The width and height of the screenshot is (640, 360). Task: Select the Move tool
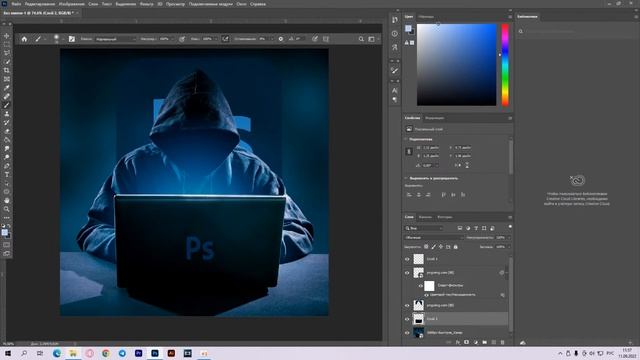click(x=7, y=36)
